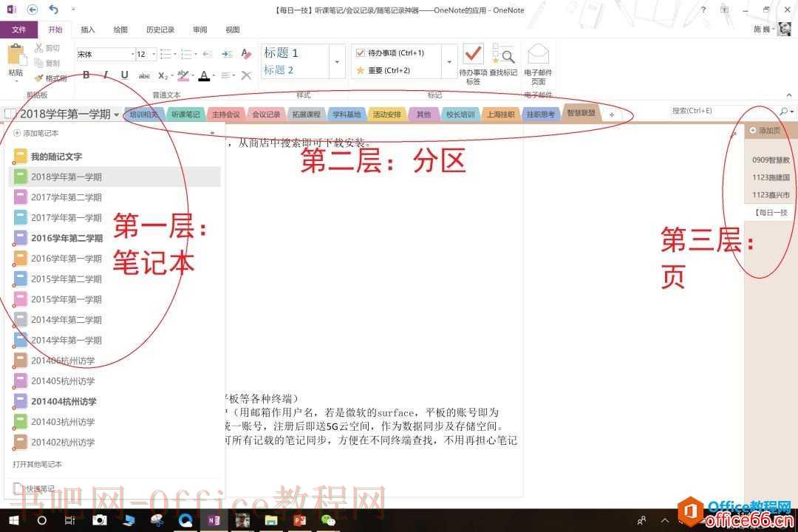Image resolution: width=798 pixels, height=532 pixels.
Task: Increase indent with the indent icon
Action: [x=227, y=53]
